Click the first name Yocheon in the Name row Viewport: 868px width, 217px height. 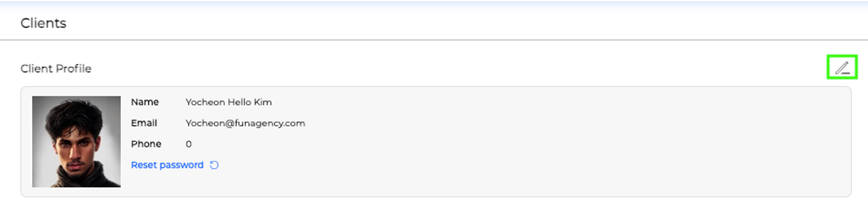[x=205, y=102]
